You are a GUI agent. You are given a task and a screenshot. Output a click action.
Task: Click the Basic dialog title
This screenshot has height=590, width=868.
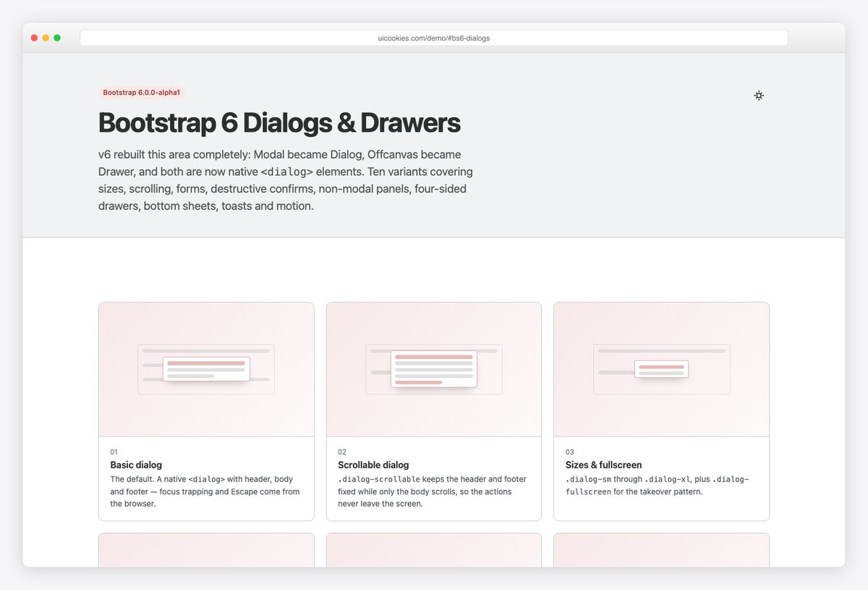click(x=136, y=465)
